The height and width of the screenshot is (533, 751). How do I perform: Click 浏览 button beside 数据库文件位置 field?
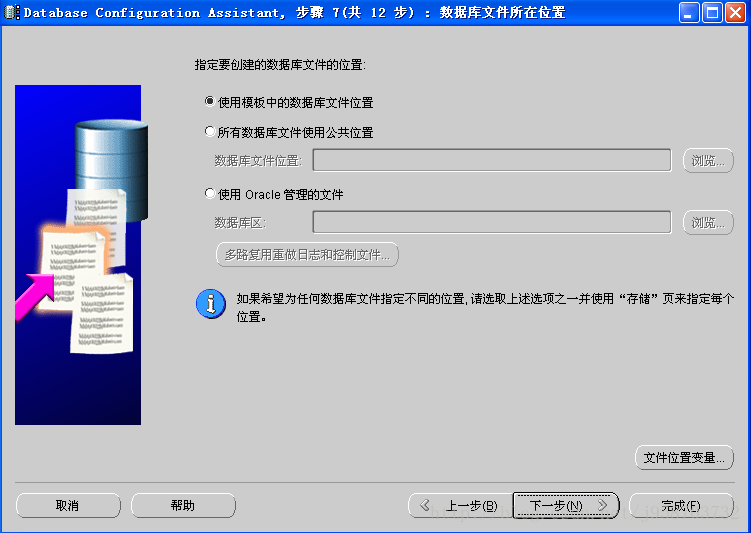coord(708,160)
